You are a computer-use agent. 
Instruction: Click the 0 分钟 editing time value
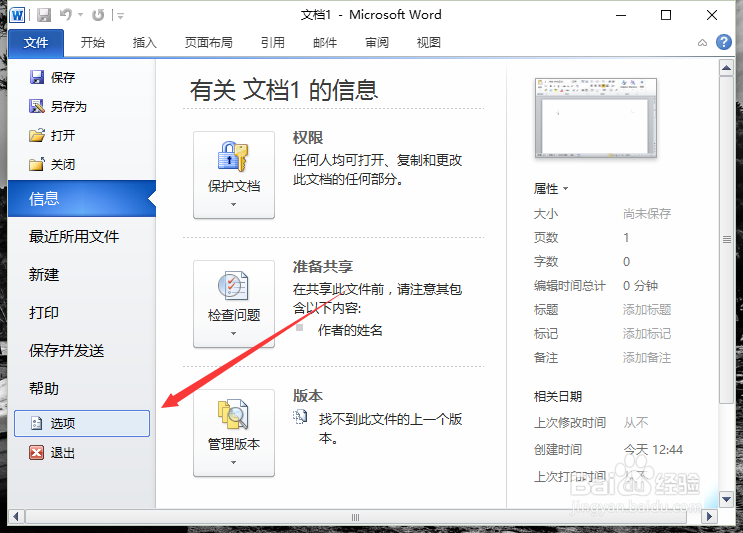pos(640,286)
